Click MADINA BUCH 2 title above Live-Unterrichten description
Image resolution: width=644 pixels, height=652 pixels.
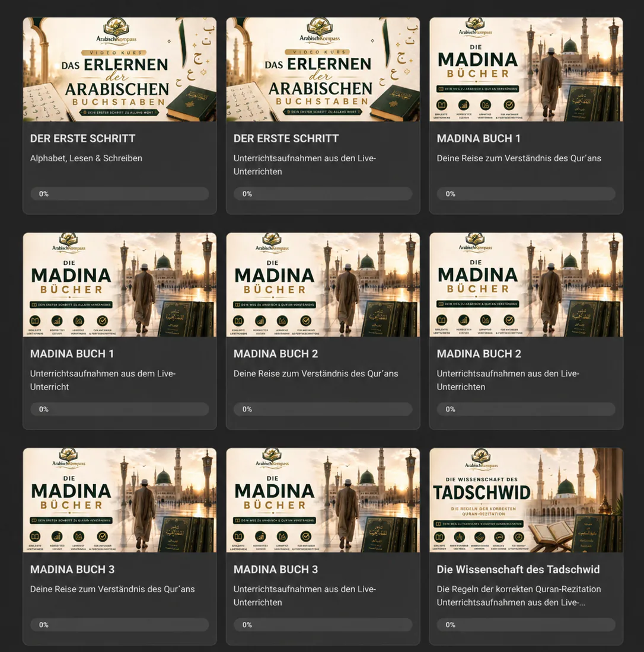coord(479,354)
